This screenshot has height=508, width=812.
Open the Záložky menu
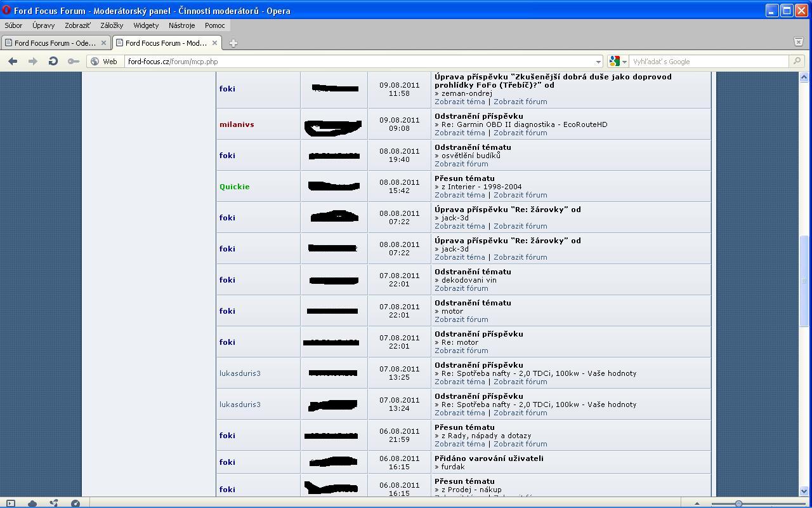[x=112, y=25]
